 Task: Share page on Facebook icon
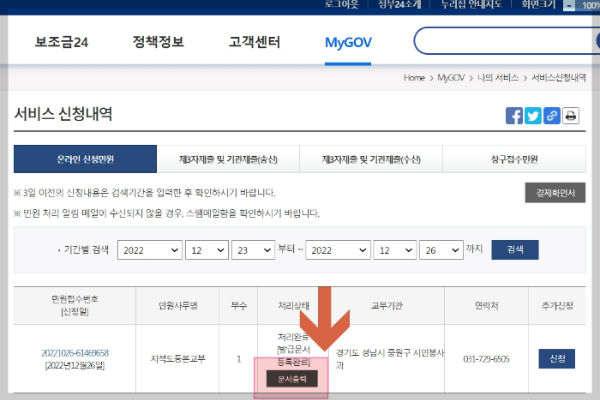tap(514, 116)
